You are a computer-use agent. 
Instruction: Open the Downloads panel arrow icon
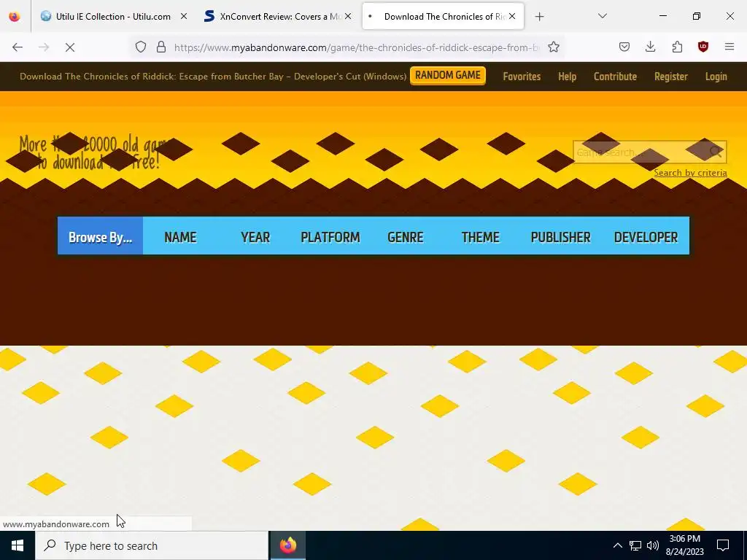tap(650, 47)
